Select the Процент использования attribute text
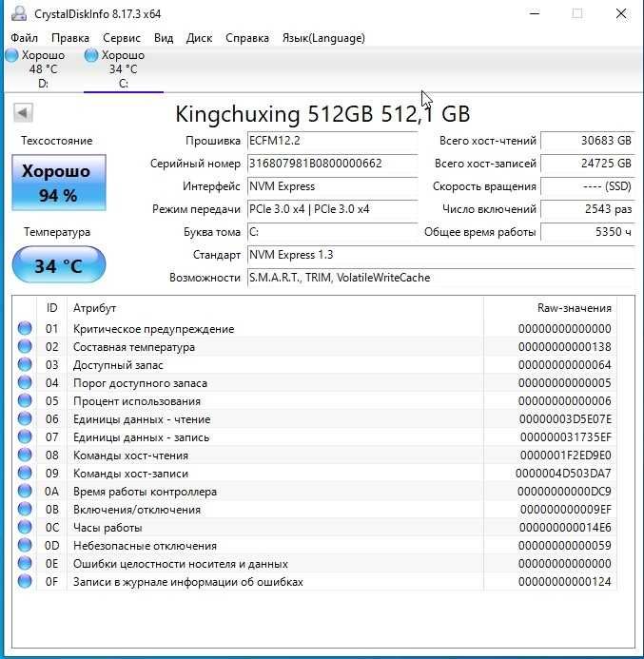The height and width of the screenshot is (659, 644). pos(137,401)
